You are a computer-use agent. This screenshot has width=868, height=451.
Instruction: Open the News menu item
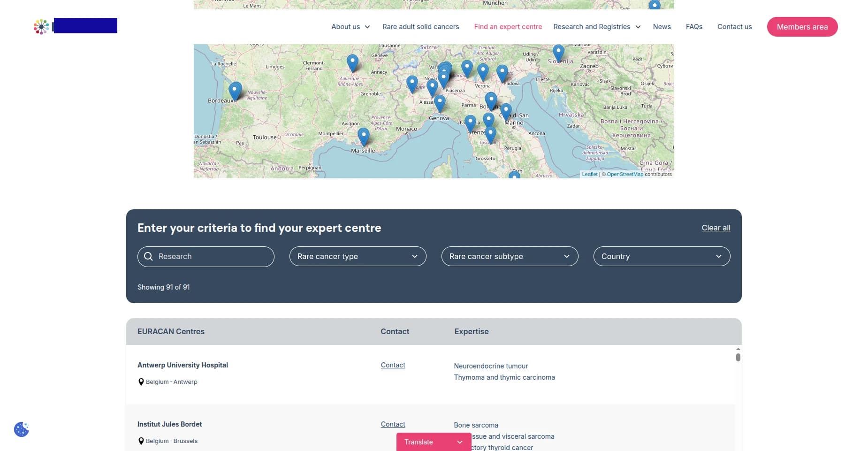click(x=662, y=27)
